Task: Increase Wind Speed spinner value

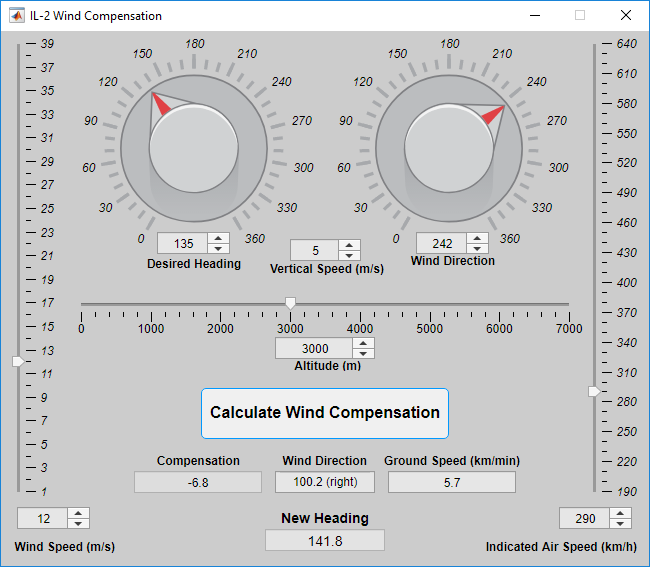Action: tap(79, 513)
